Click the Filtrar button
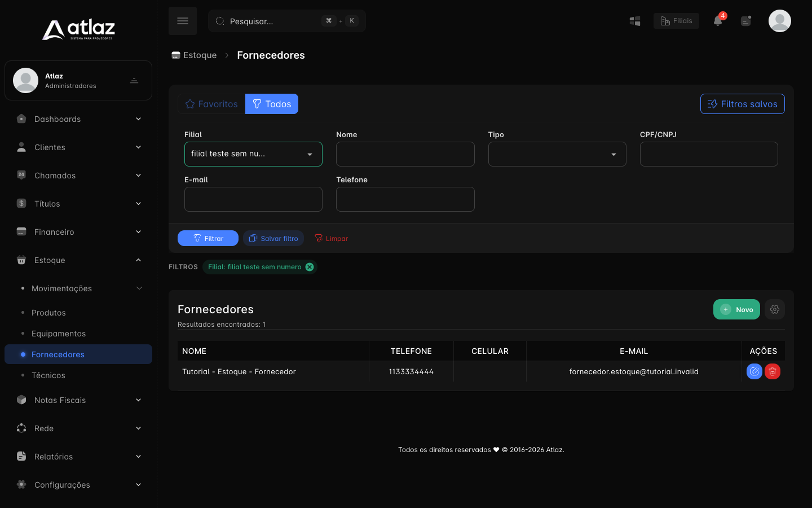Viewport: 812px width, 508px height. tap(208, 238)
